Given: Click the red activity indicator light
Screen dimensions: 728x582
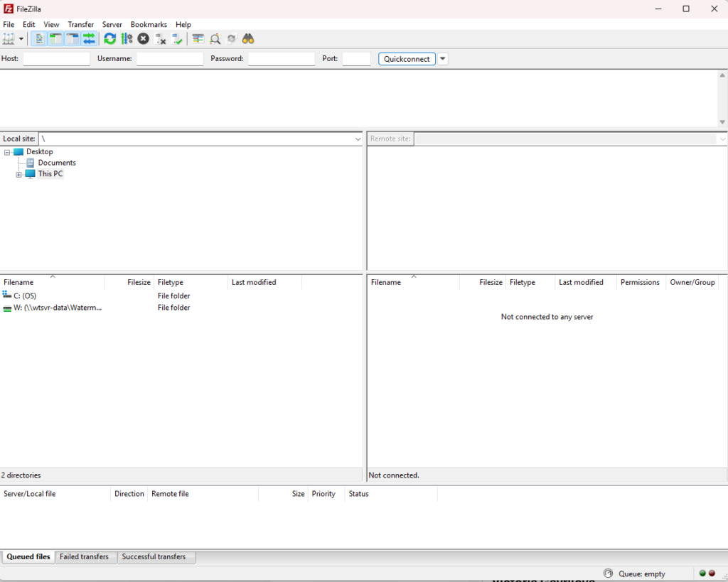Looking at the screenshot, I should click(712, 573).
